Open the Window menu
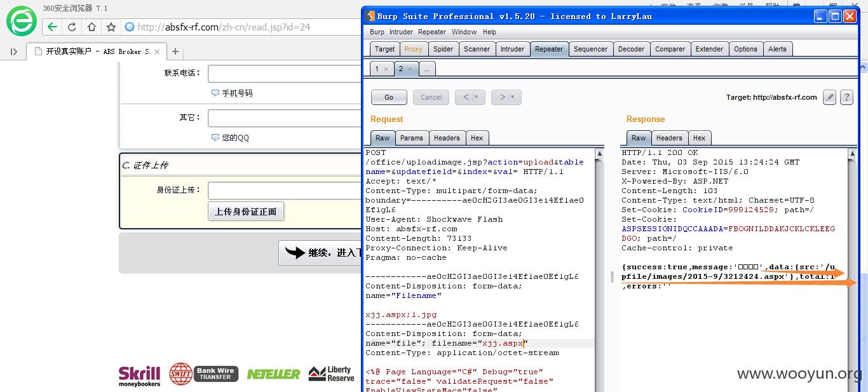 click(464, 32)
